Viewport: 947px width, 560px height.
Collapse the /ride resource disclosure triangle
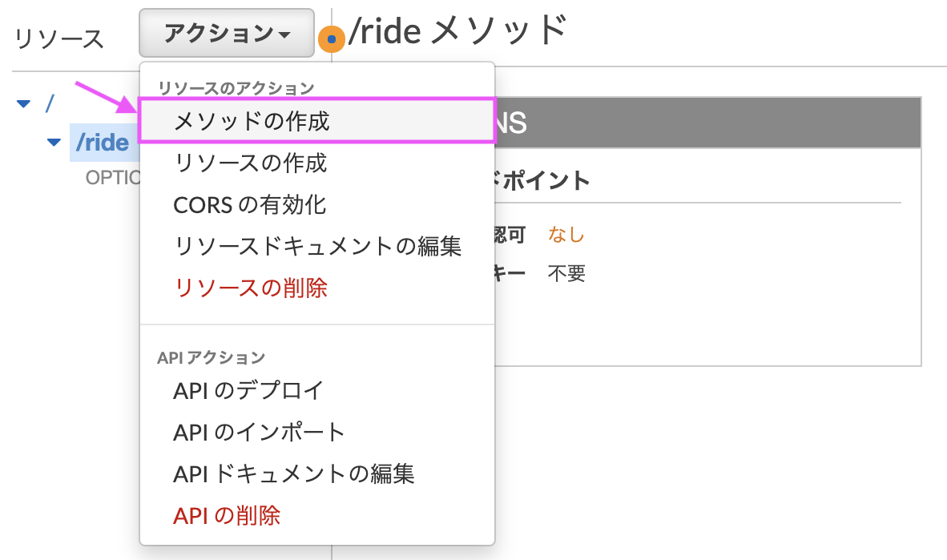point(53,142)
